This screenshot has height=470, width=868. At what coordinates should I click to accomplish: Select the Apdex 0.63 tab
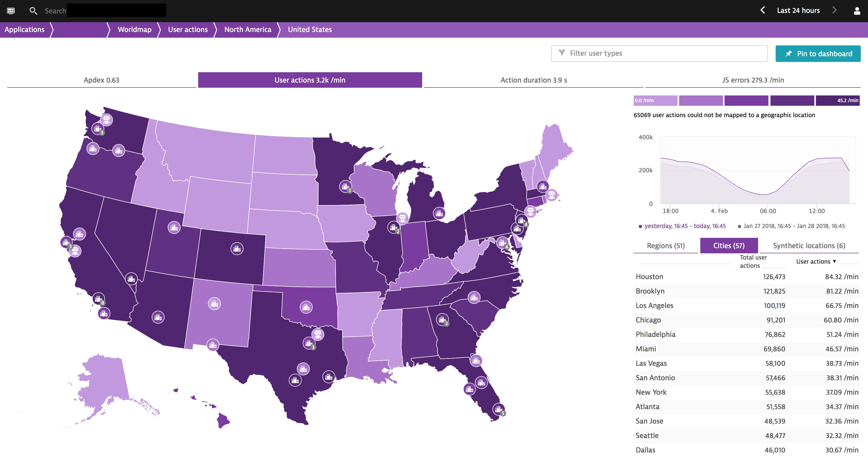point(101,80)
